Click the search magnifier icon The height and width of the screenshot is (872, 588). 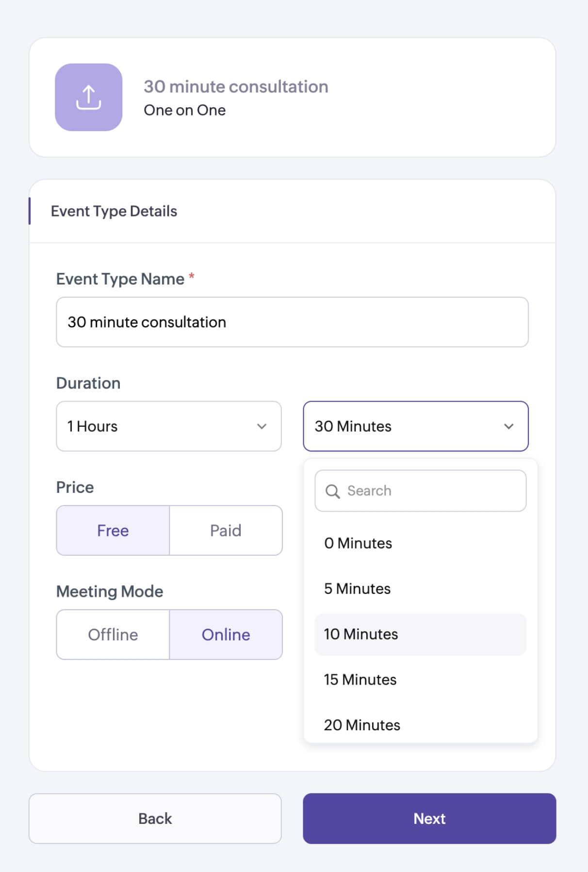[x=332, y=491]
